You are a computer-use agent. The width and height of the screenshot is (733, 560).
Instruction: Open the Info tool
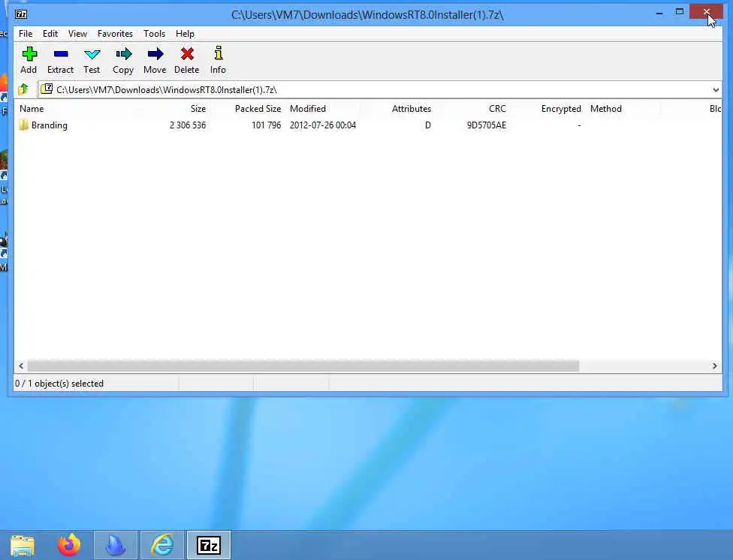(219, 53)
